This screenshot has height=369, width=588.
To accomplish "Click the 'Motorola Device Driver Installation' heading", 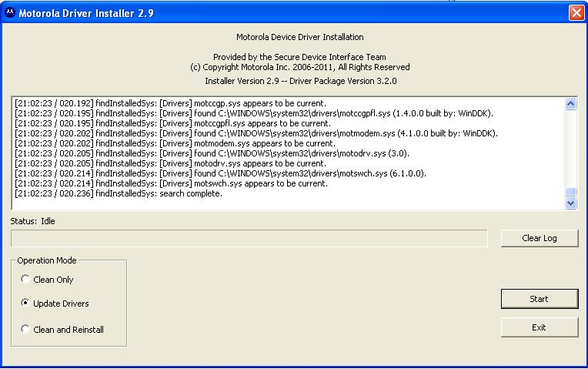I will tap(300, 37).
